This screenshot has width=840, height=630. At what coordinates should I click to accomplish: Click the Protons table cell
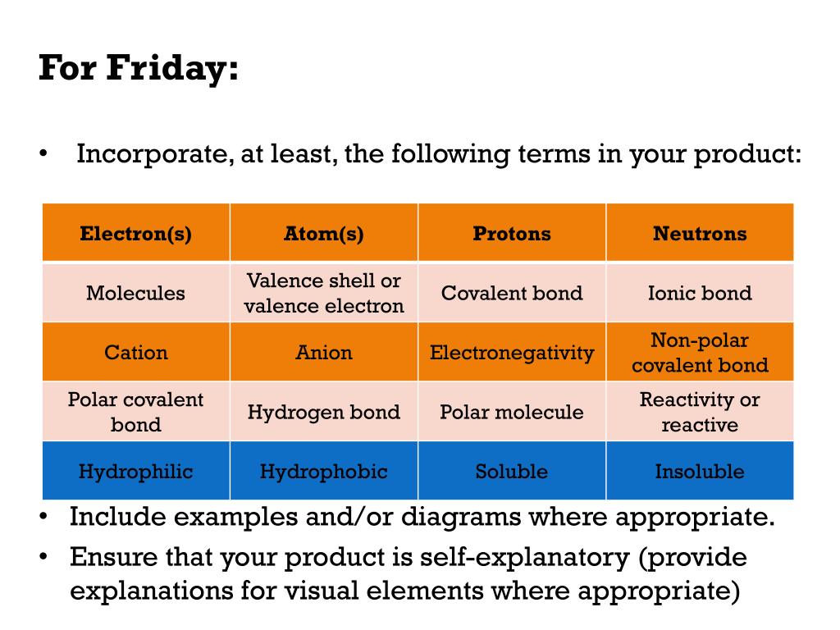(x=512, y=233)
